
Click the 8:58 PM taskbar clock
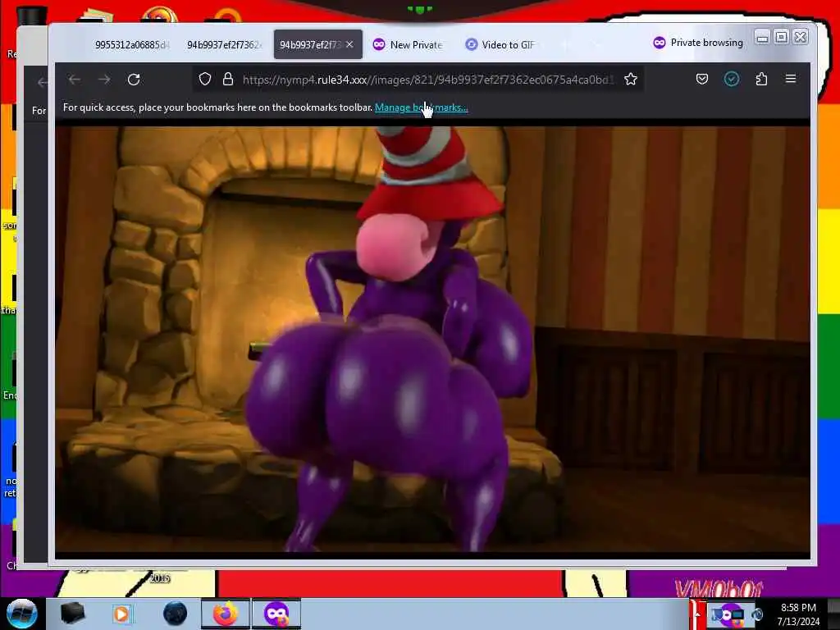coord(798,614)
